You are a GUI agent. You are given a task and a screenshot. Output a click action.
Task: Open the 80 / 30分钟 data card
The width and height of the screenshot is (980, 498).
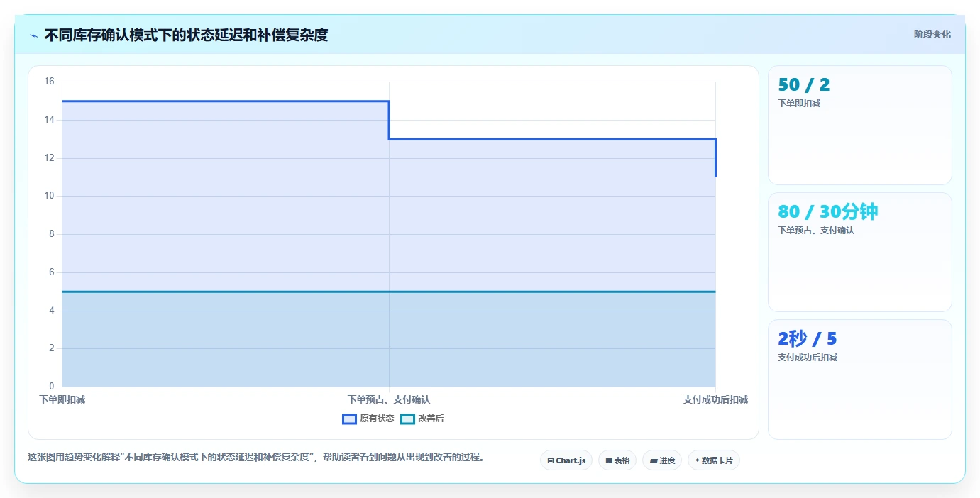860,252
